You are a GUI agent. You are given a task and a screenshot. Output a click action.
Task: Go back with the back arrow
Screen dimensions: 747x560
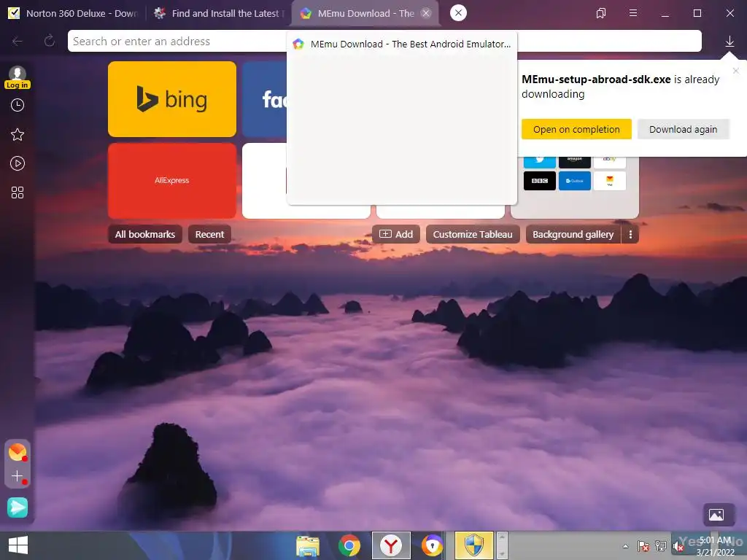[x=18, y=42]
